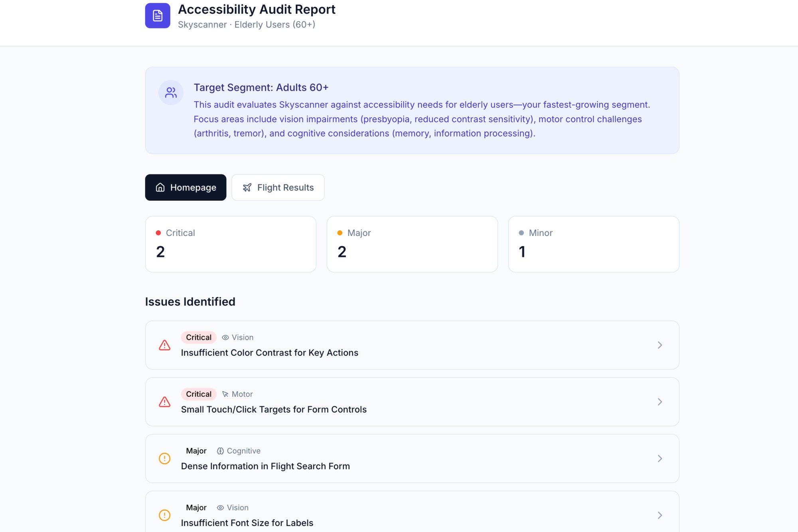Screen dimensions: 798x532
Task: Click the Critical count card showing 2
Action: pos(231,244)
